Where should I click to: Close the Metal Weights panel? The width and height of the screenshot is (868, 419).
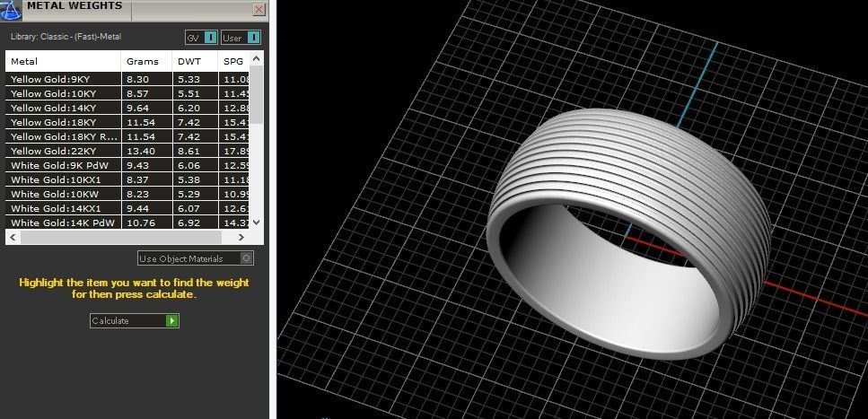[x=259, y=9]
